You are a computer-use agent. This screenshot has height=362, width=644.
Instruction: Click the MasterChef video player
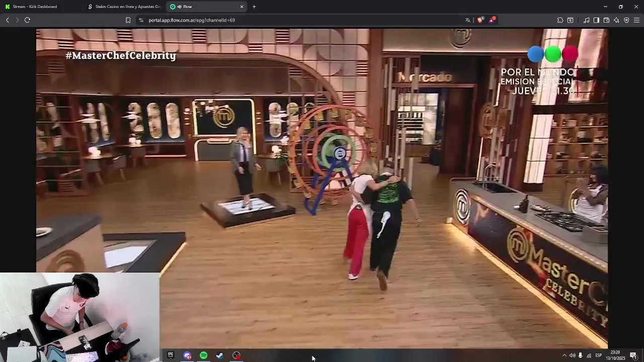[322, 189]
